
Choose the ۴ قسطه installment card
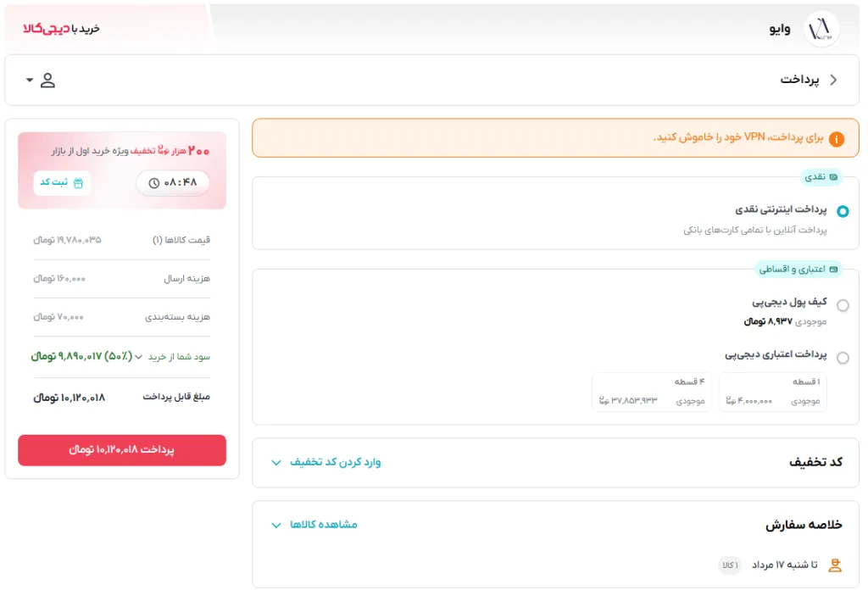[652, 393]
